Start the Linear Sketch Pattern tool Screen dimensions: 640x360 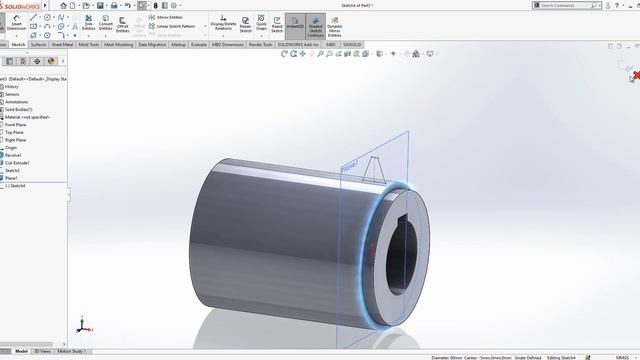172,26
